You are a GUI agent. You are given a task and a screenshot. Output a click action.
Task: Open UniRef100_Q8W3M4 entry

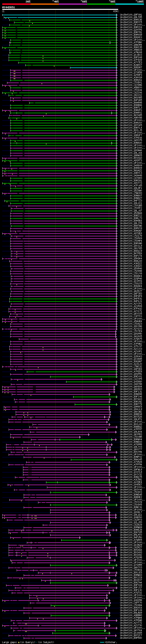(x=131, y=45)
